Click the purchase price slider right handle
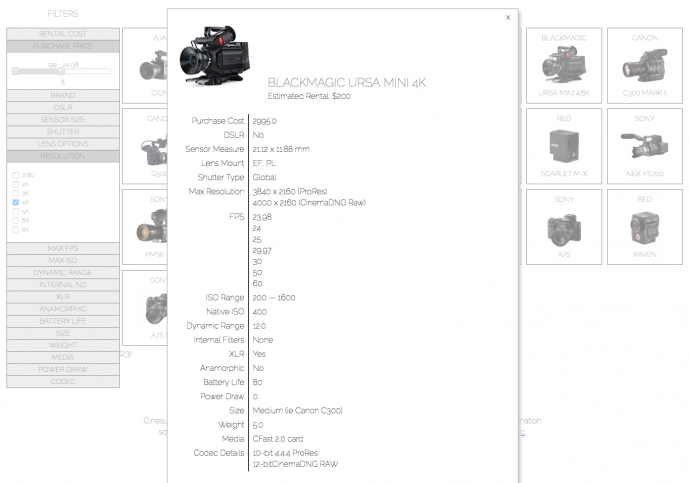The image size is (690, 483). [61, 71]
